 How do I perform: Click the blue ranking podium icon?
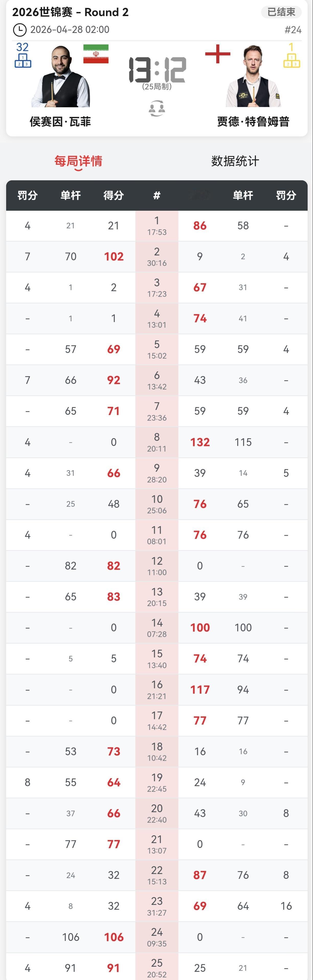pos(23,61)
